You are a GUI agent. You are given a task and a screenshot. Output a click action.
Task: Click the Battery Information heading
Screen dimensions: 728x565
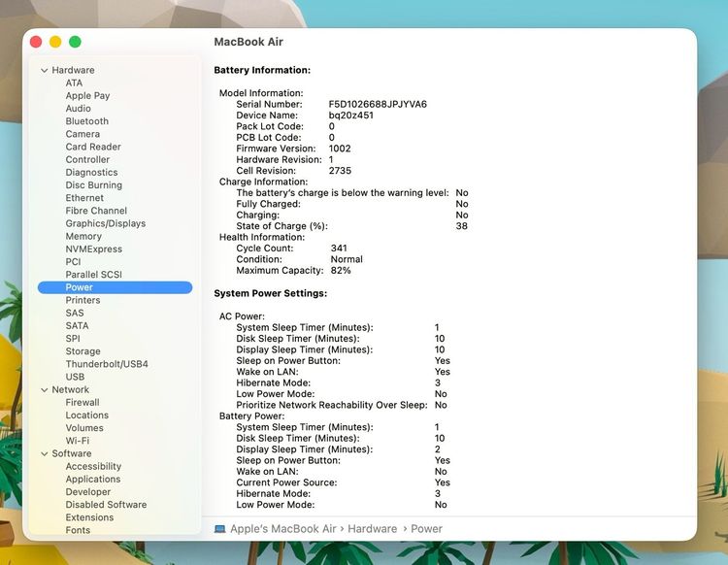coord(262,70)
